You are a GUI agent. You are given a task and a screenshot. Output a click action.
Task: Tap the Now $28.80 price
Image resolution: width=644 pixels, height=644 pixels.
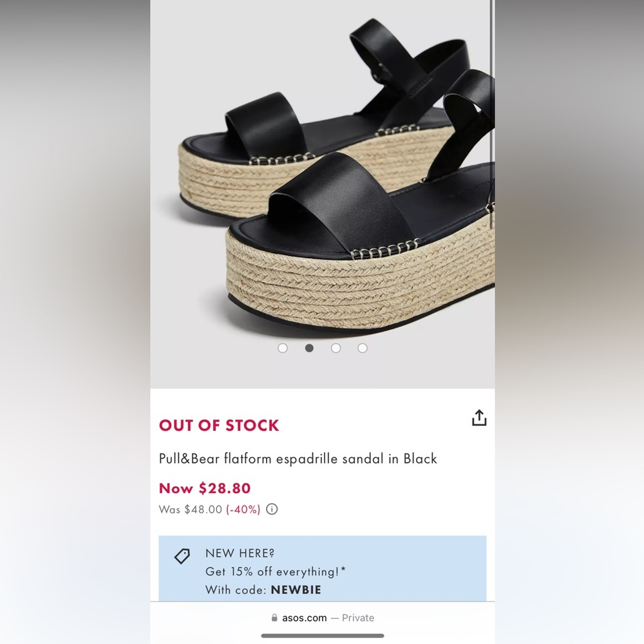(x=204, y=488)
